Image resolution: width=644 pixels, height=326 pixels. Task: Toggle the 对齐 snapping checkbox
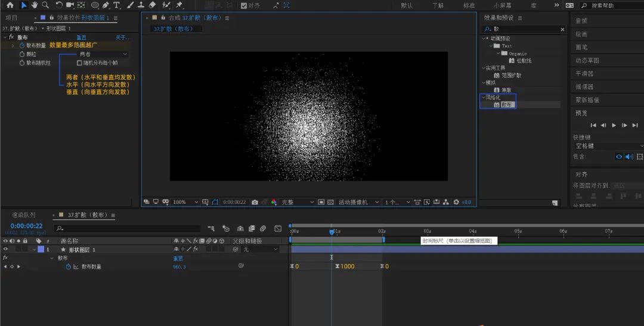(x=243, y=6)
